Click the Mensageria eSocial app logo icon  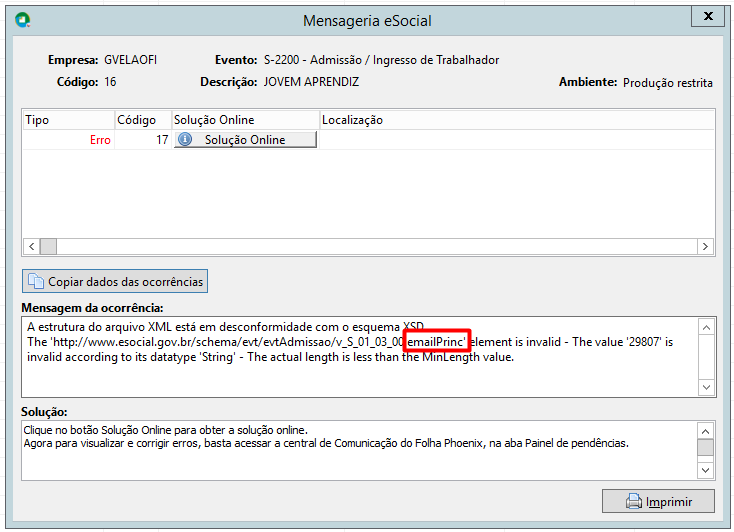point(22,20)
